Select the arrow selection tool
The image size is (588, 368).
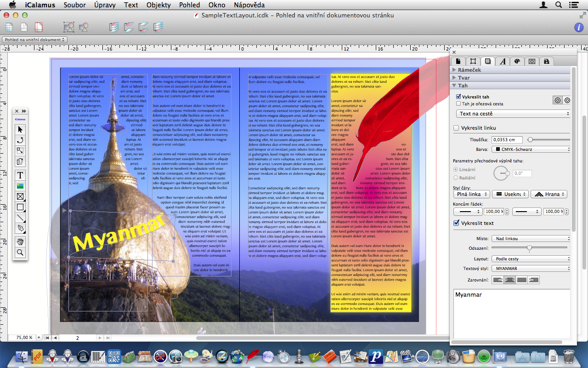coord(20,130)
